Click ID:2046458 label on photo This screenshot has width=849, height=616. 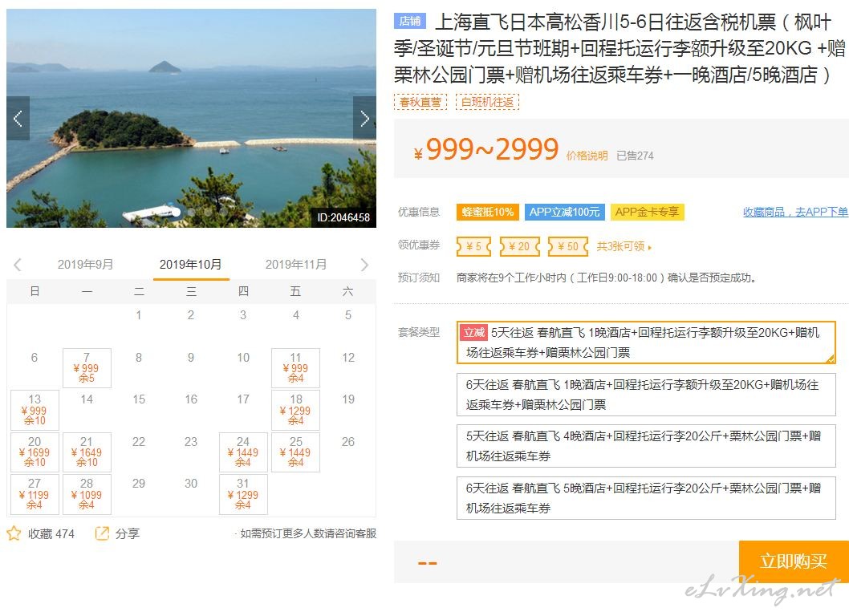pyautogui.click(x=343, y=217)
